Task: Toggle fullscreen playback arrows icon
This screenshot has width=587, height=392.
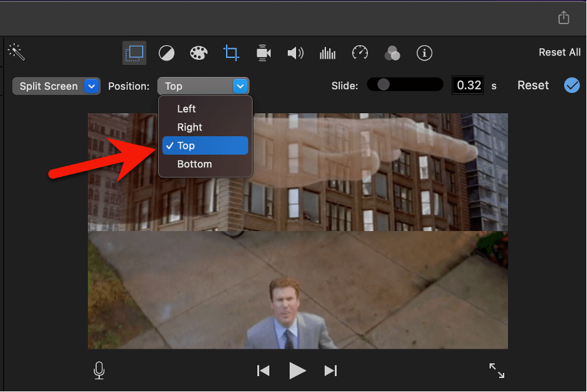Action: (497, 370)
